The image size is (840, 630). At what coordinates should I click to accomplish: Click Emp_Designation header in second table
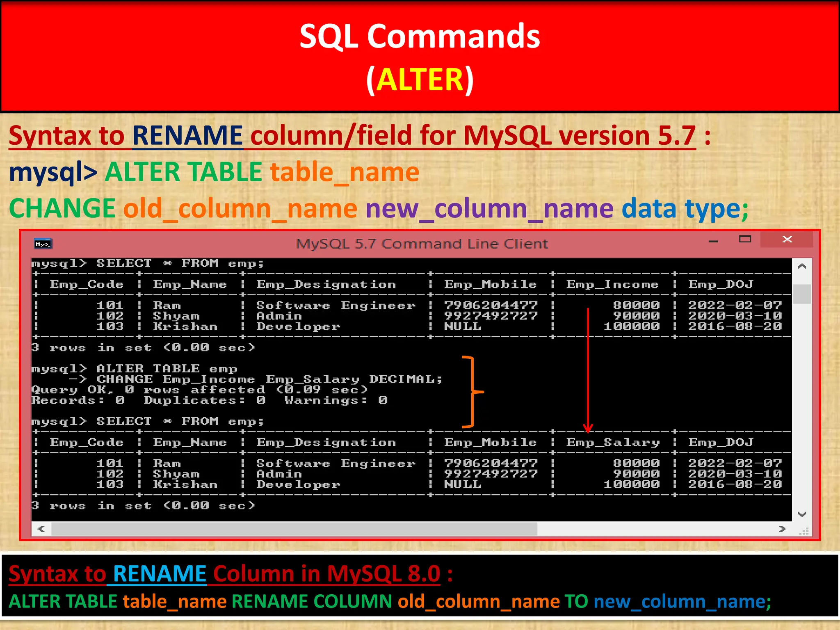[326, 443]
